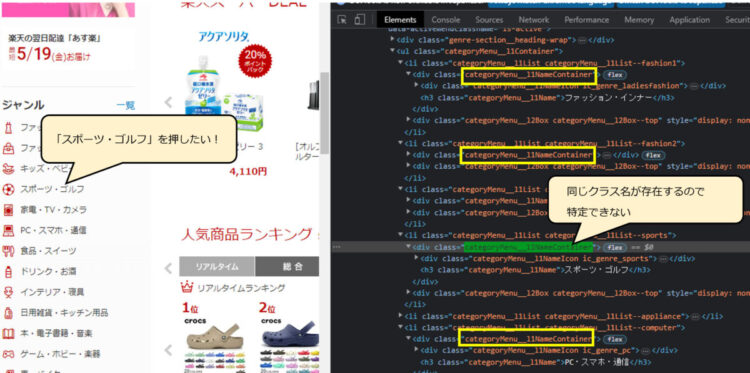Click the laptop icon beside PC・スマホ・通信

[8, 230]
